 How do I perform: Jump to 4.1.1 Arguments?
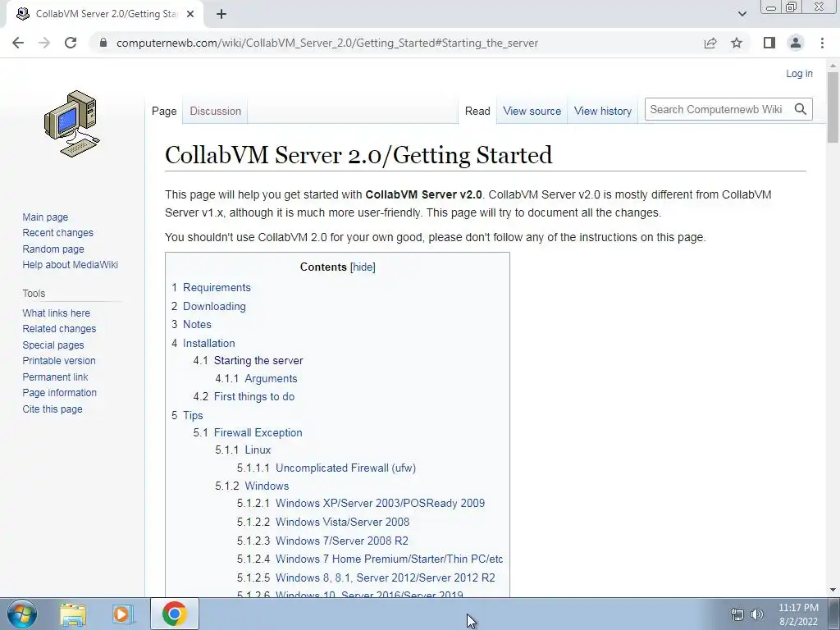[x=256, y=378]
